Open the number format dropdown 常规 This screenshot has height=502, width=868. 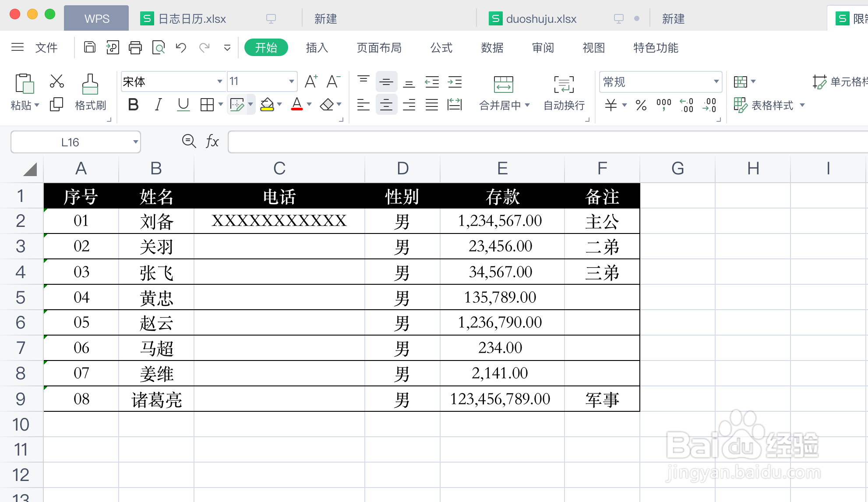pos(716,81)
